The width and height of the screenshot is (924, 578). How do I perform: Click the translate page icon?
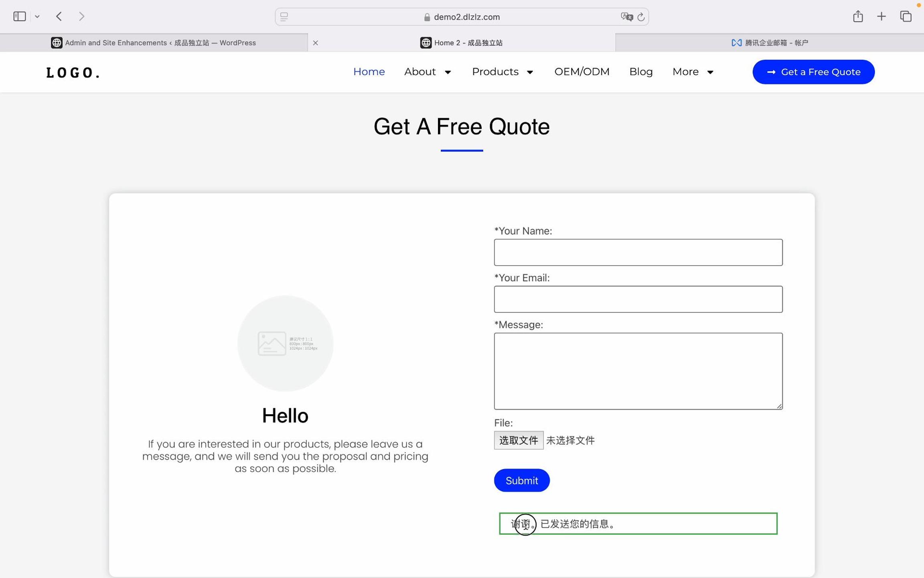626,16
